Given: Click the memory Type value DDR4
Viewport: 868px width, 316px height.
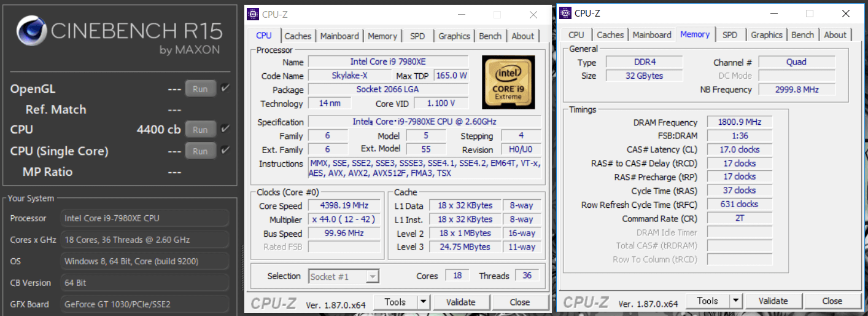Looking at the screenshot, I should pyautogui.click(x=644, y=62).
